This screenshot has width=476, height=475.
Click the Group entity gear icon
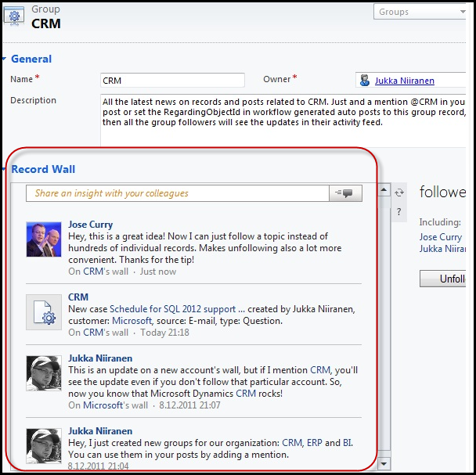[x=14, y=16]
